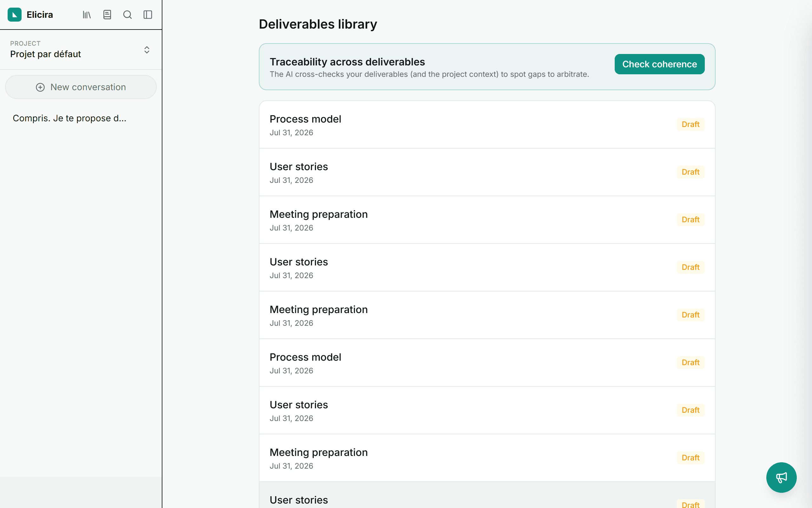Start a New conversation
Viewport: 812px width, 508px height.
click(x=81, y=87)
